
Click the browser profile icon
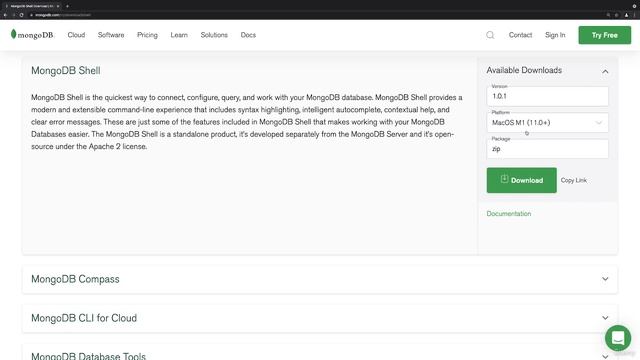[626, 15]
